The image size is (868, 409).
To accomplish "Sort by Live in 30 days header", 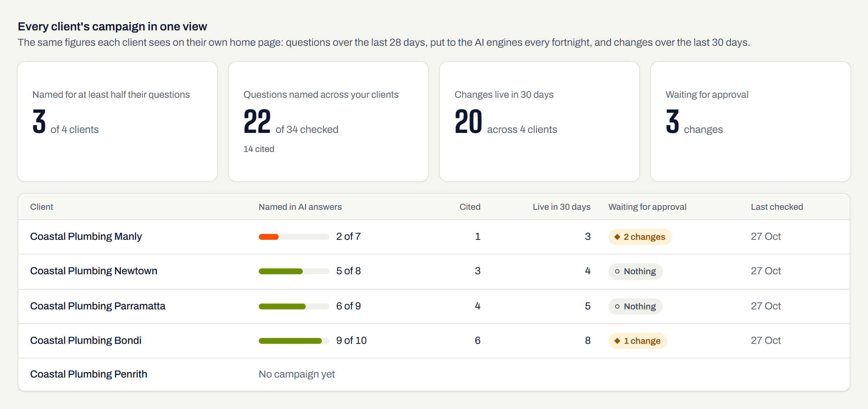I will click(562, 207).
